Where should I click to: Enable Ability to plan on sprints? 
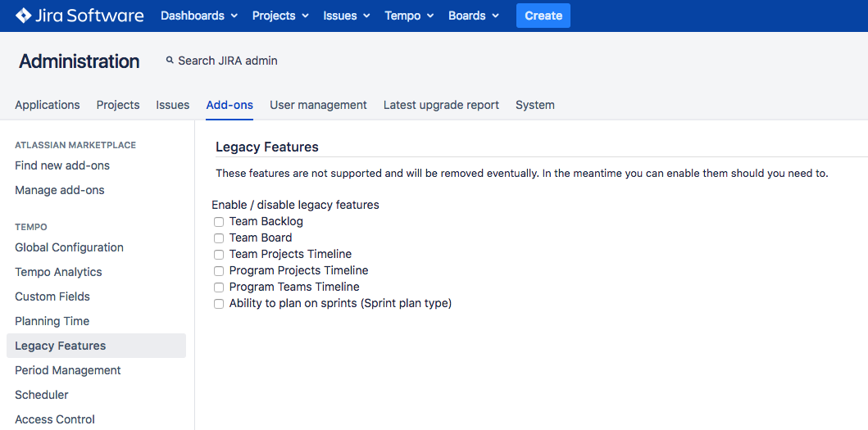[219, 304]
